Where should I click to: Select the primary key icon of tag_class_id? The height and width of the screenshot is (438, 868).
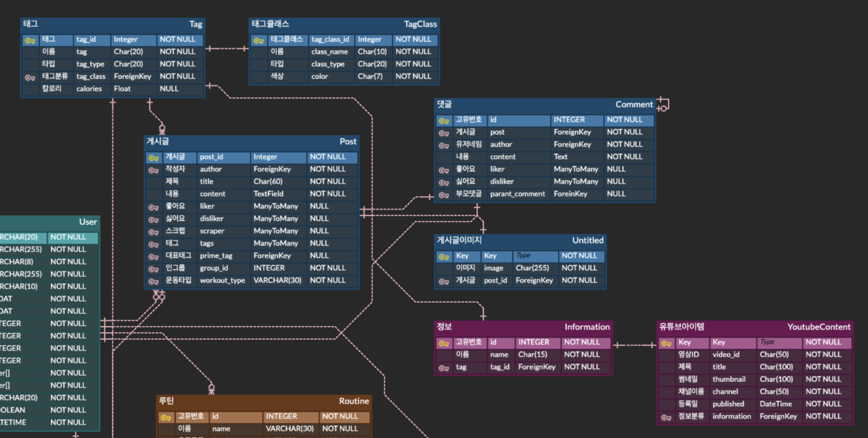[x=258, y=41]
